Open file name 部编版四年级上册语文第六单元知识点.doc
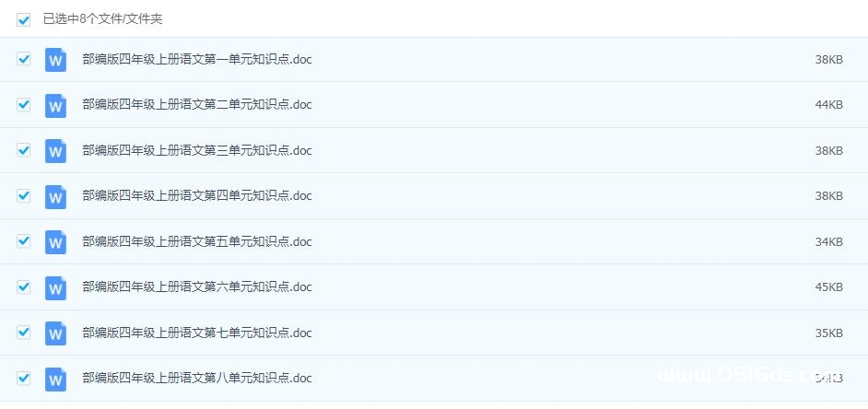Image resolution: width=868 pixels, height=409 pixels. pyautogui.click(x=197, y=286)
